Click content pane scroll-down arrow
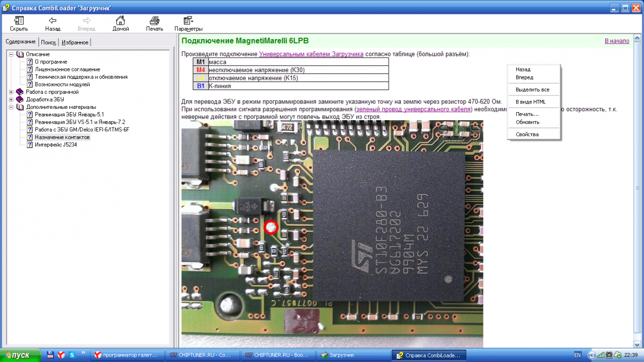The height and width of the screenshot is (362, 644). pyautogui.click(x=638, y=343)
